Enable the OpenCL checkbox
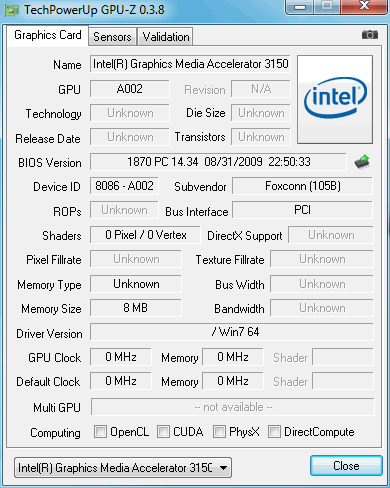The height and width of the screenshot is (488, 390). tap(100, 431)
